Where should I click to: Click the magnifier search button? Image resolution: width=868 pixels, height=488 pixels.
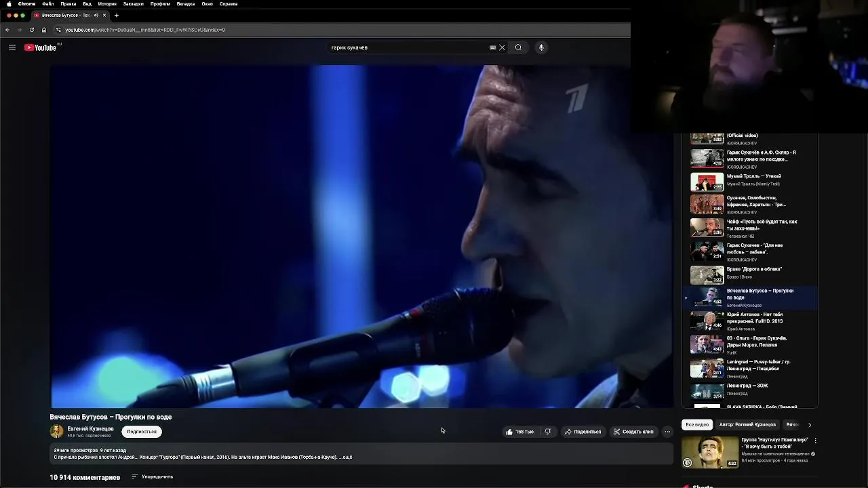[x=518, y=47]
